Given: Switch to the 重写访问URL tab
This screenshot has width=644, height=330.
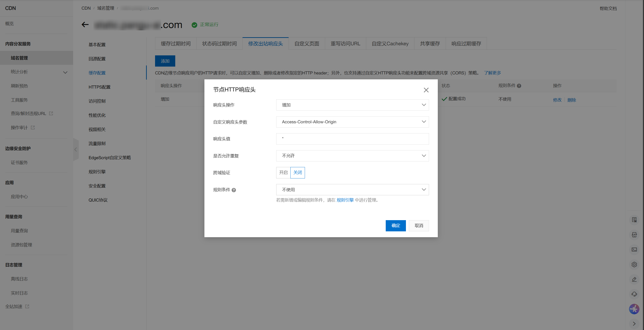Looking at the screenshot, I should (345, 43).
